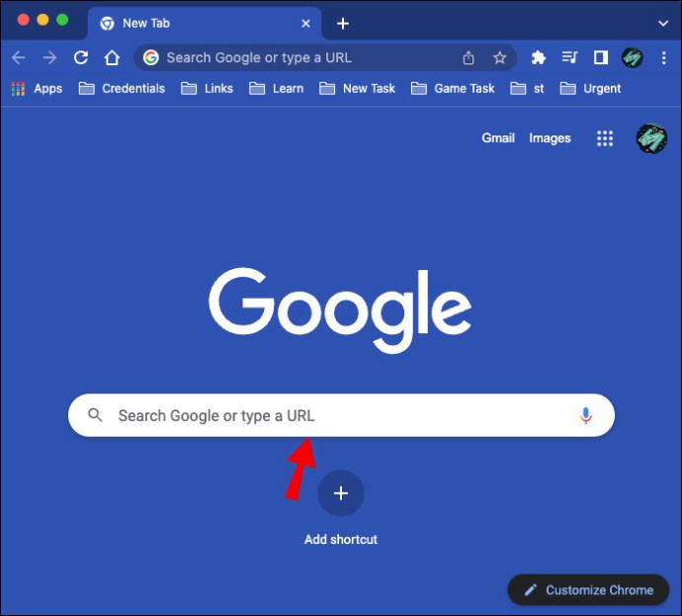
Task: Open the media controls icon
Action: click(569, 57)
